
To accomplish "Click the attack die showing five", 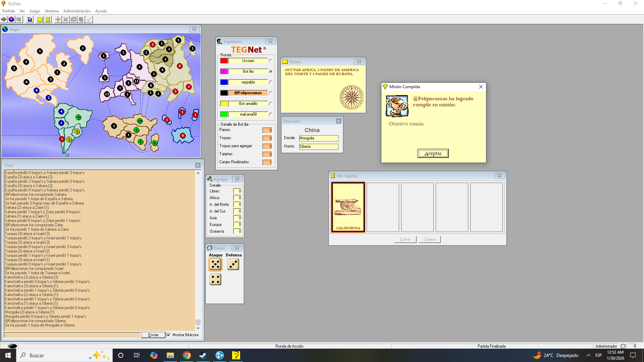I will tap(215, 264).
